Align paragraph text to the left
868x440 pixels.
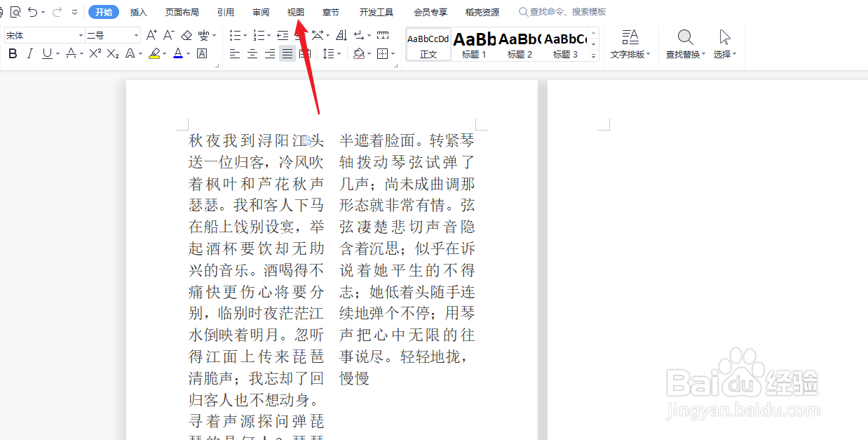235,54
